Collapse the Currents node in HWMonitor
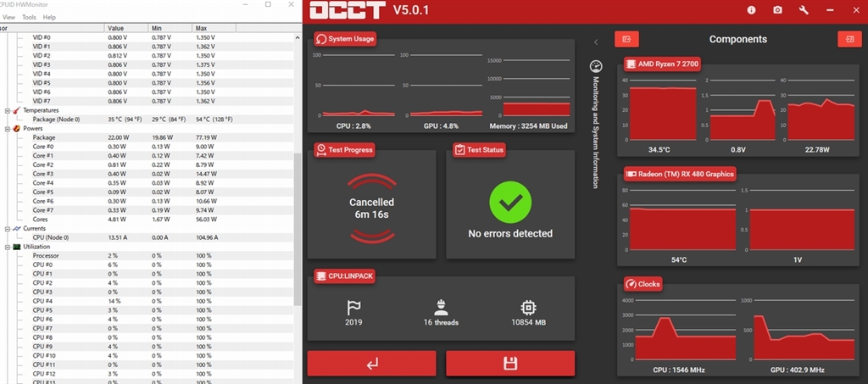 pyautogui.click(x=7, y=229)
